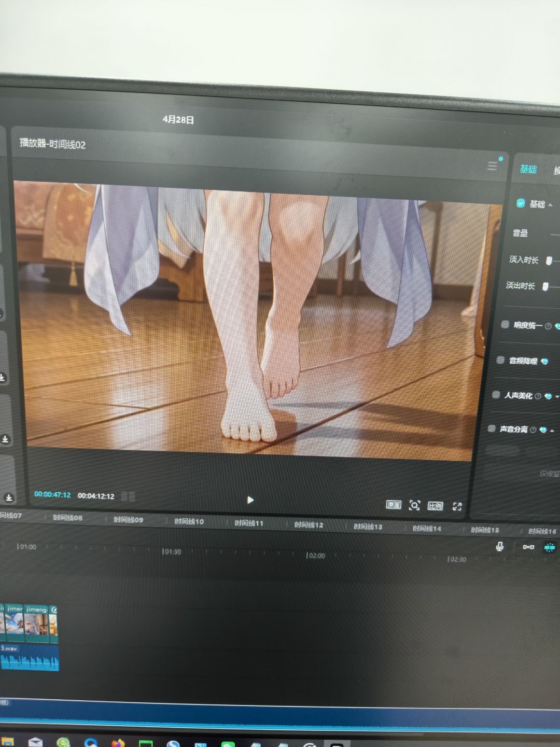Select the 时间线13 tab
The width and height of the screenshot is (560, 747).
368,527
